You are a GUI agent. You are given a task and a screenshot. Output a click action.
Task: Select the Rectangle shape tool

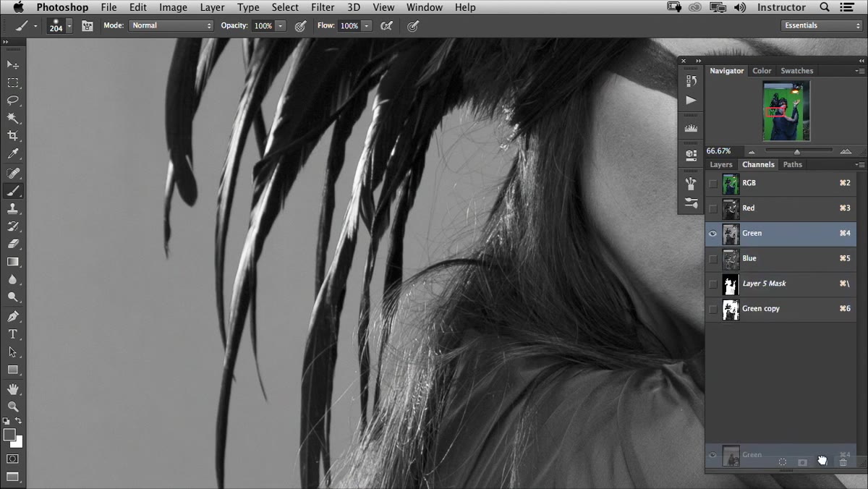coord(13,370)
